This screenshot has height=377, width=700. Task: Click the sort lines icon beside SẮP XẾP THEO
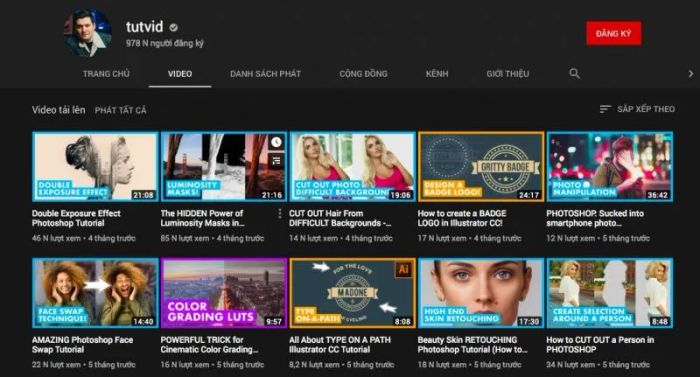pos(605,109)
